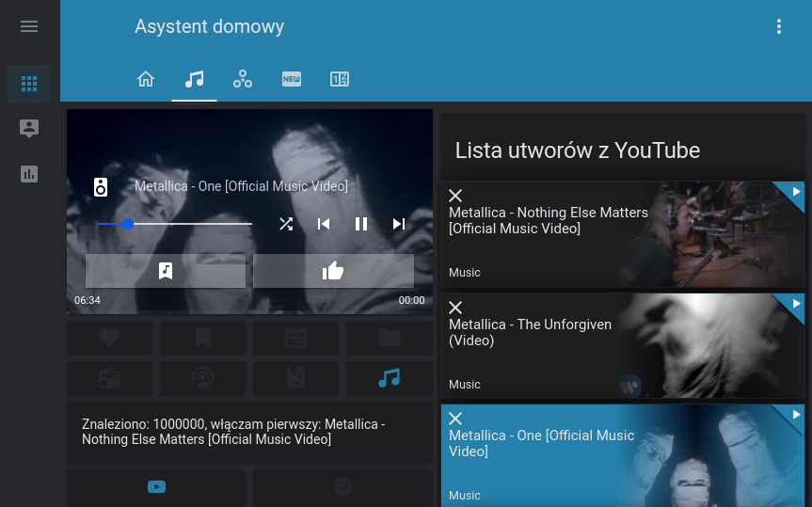Open the three-dot overflow menu

coord(779,26)
